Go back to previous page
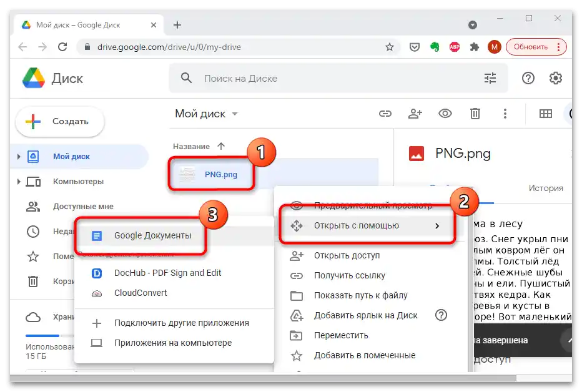Viewport: 582px width, 392px height. 22,47
